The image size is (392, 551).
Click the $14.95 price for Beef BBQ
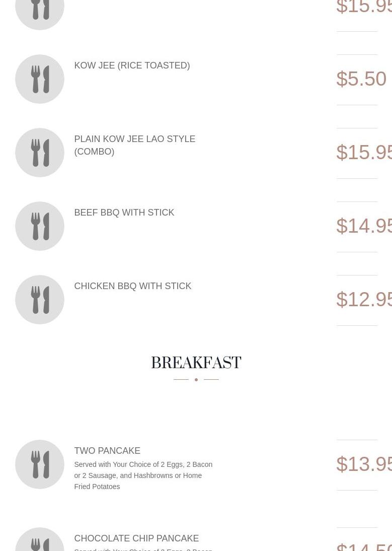coord(363,226)
